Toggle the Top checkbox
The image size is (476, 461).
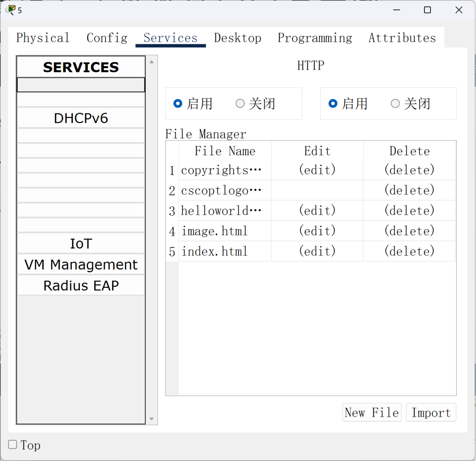(13, 445)
